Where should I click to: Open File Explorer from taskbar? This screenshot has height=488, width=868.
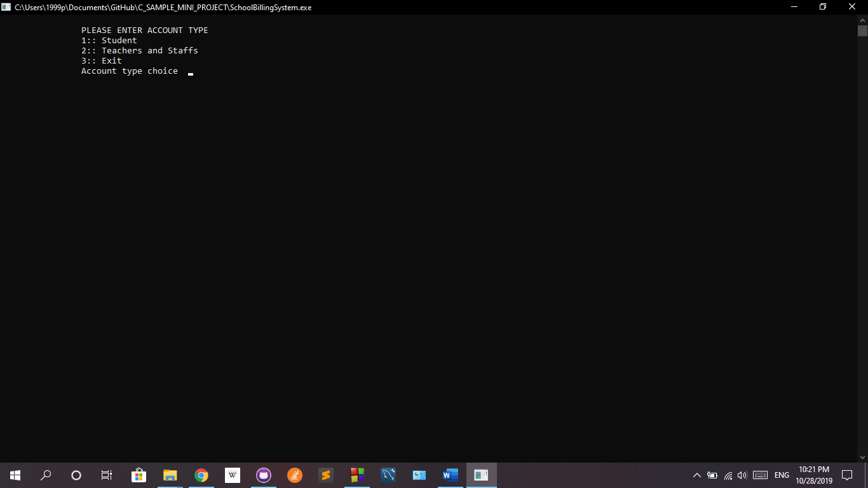[x=170, y=475]
